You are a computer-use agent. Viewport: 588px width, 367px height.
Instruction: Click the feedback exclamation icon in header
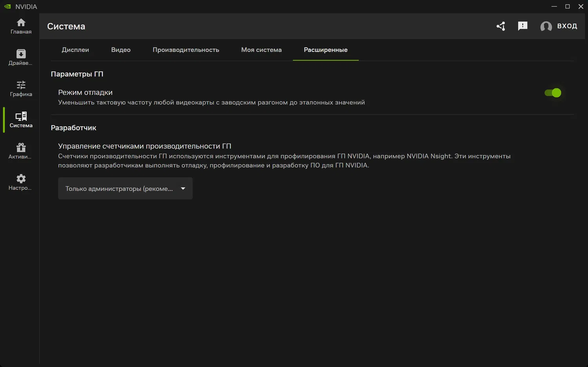tap(523, 26)
